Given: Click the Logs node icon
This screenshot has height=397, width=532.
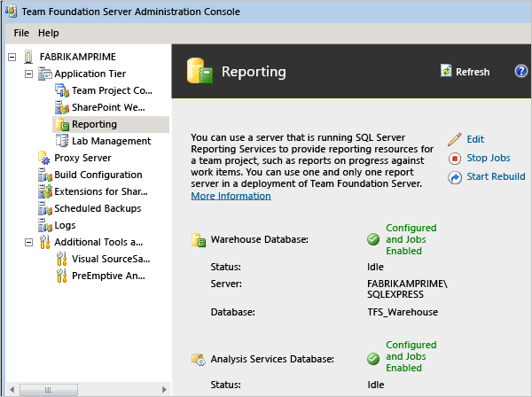Looking at the screenshot, I should (44, 225).
